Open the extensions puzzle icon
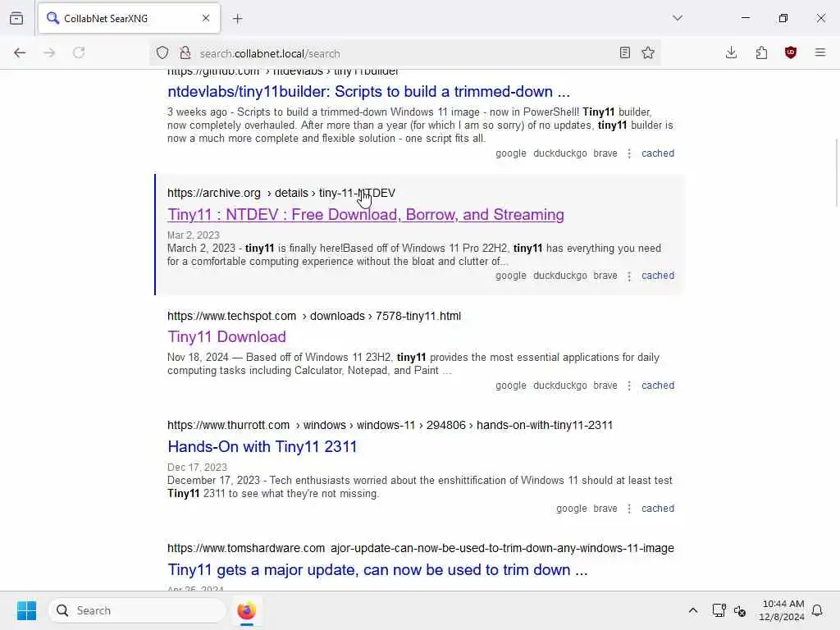 coord(761,52)
